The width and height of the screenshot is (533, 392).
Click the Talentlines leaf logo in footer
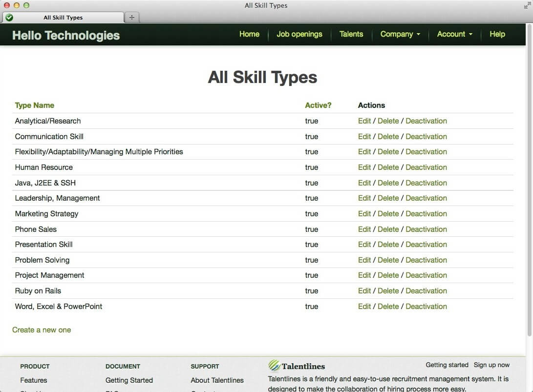(x=274, y=366)
